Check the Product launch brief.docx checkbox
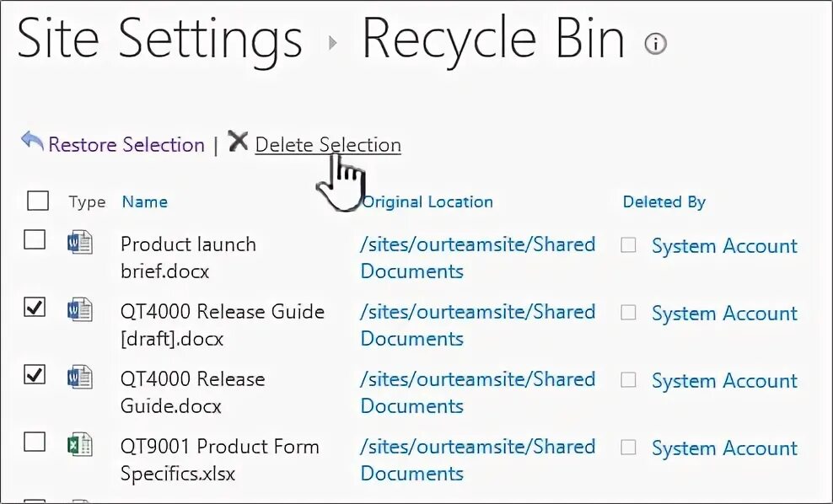Viewport: 833px width, 504px height. 35,239
